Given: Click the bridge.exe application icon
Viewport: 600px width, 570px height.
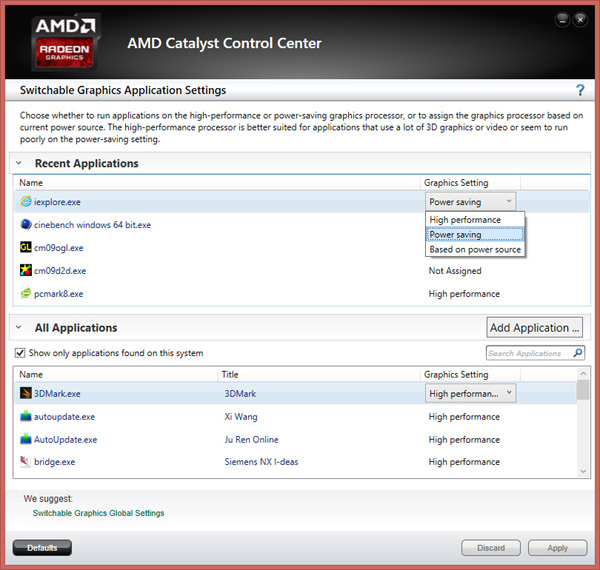Looking at the screenshot, I should coord(26,461).
